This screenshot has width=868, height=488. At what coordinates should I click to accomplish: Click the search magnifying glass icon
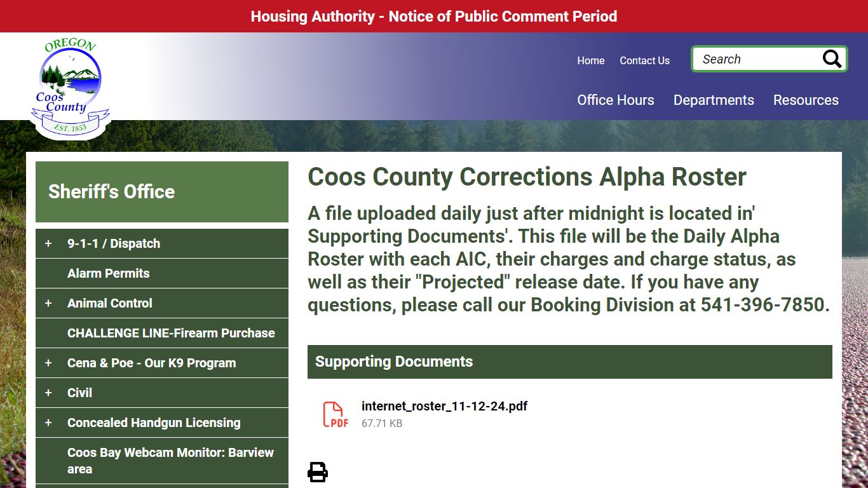pyautogui.click(x=832, y=59)
